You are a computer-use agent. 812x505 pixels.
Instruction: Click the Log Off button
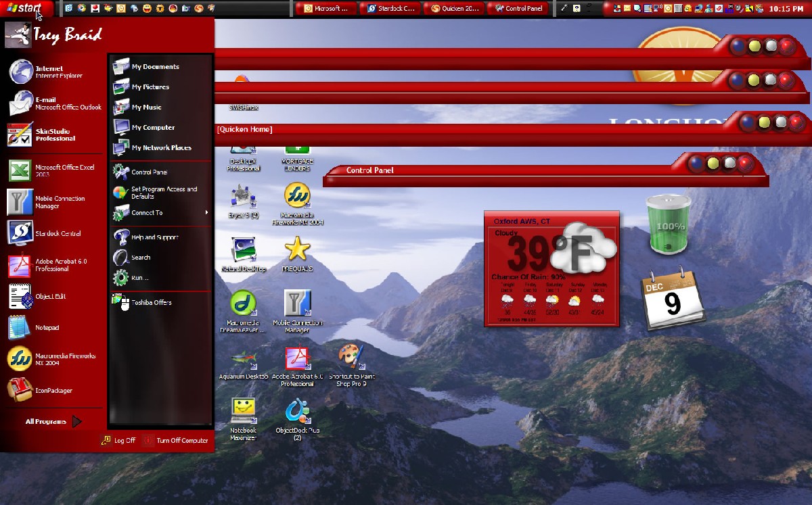coord(118,440)
